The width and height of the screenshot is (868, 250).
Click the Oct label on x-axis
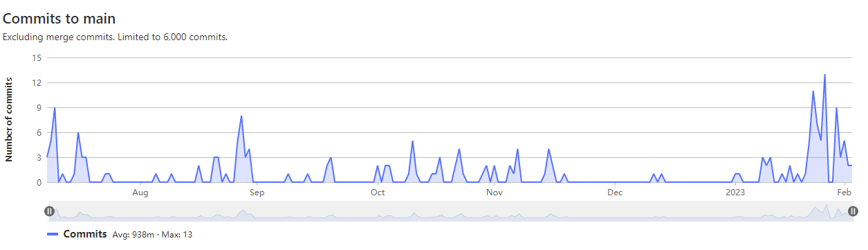378,192
